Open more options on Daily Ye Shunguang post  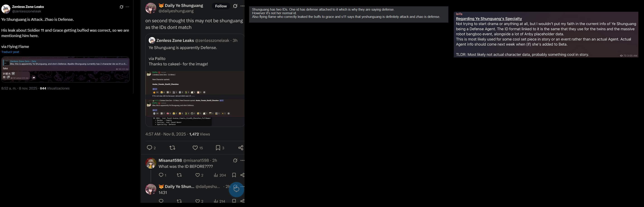(242, 6)
